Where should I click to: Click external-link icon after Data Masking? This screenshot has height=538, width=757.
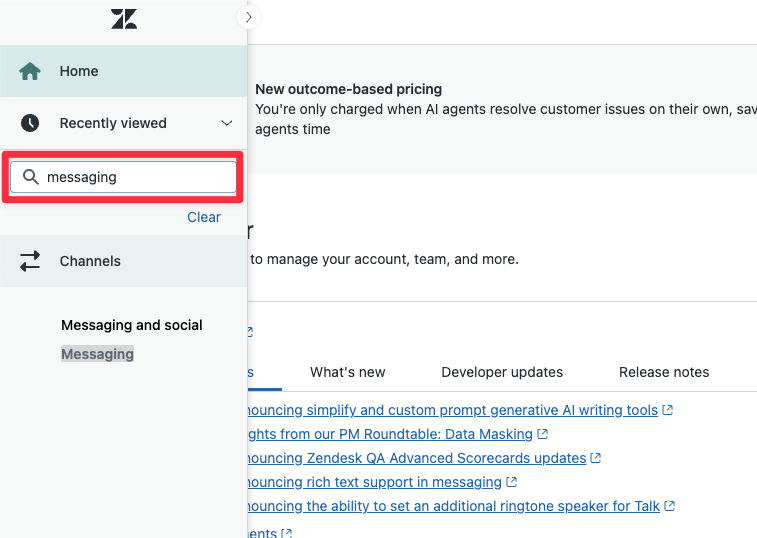[x=543, y=434]
